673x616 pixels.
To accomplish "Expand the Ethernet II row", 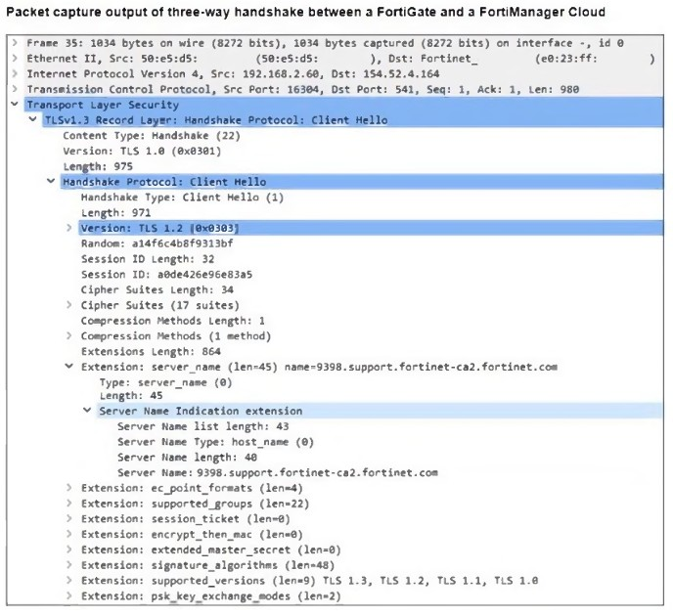I will pos(15,58).
